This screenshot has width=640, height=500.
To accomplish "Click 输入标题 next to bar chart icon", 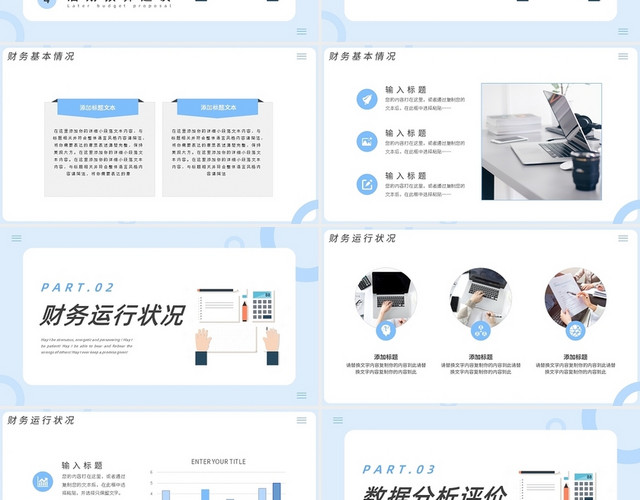I will (x=82, y=465).
